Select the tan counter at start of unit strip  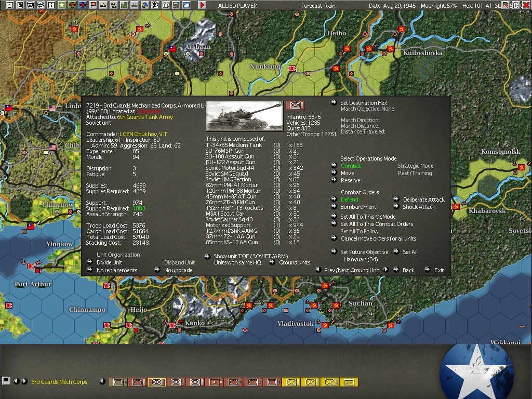click(118, 382)
